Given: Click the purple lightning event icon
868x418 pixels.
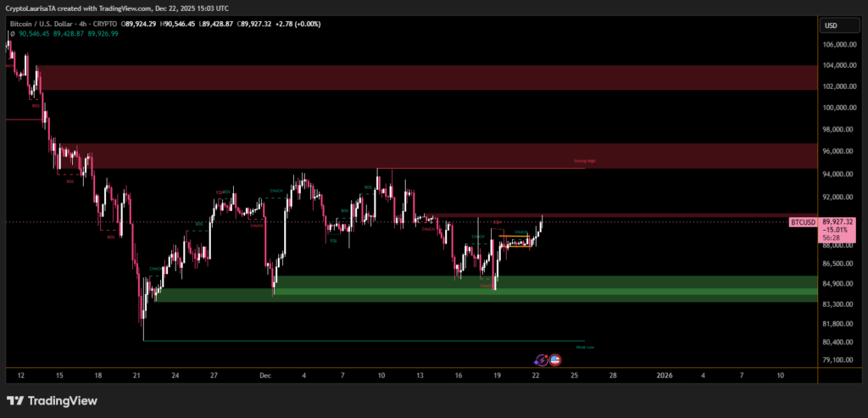Looking at the screenshot, I should [542, 359].
